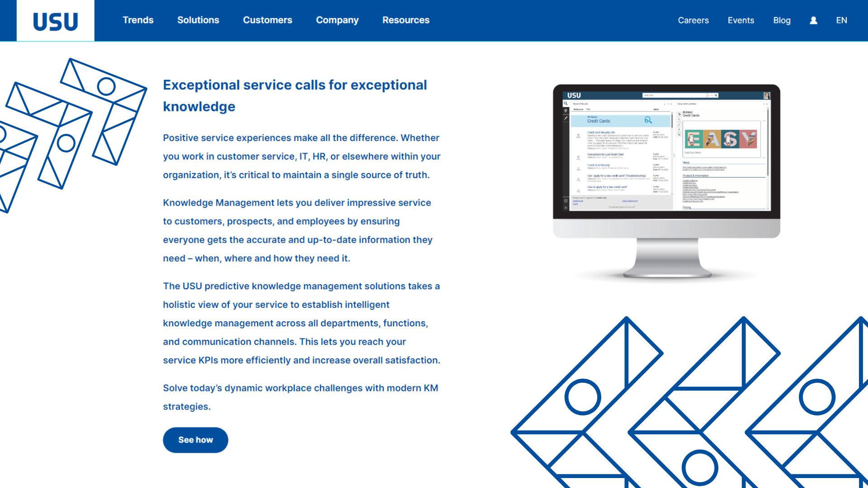Select the Blog menu item
Viewport: 868px width, 488px height.
pyautogui.click(x=782, y=20)
